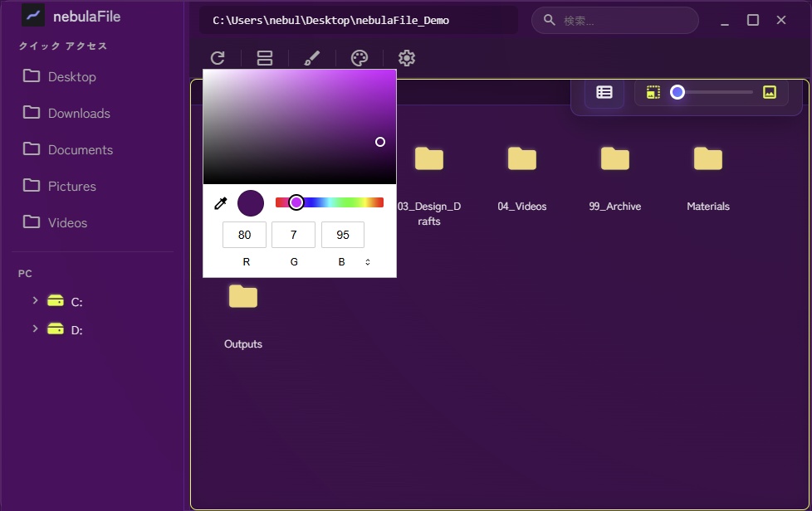This screenshot has width=812, height=511.
Task: Maximize the nebulaFile window
Action: [753, 20]
